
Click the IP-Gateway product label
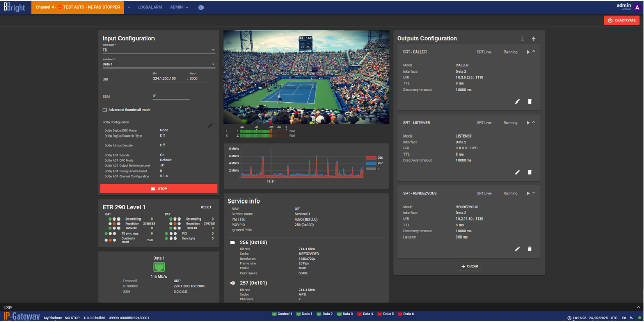(21, 317)
